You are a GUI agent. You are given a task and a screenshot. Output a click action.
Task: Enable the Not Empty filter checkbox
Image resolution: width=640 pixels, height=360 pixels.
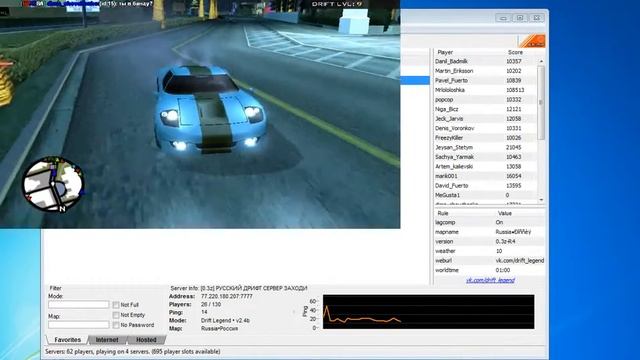tap(116, 315)
